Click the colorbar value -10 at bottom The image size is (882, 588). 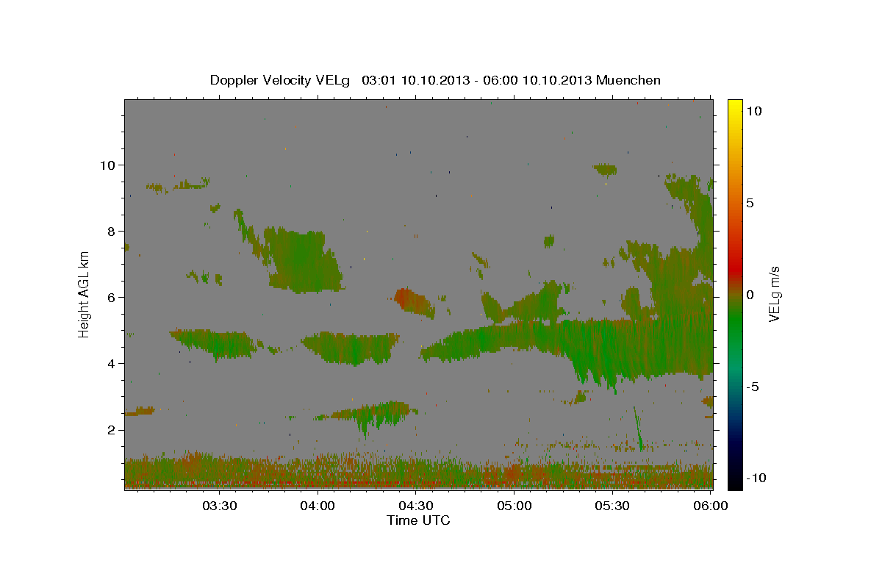[756, 478]
